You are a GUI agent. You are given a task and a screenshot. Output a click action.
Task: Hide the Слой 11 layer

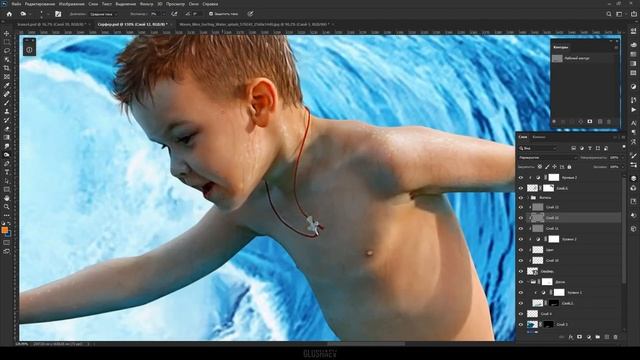[520, 229]
